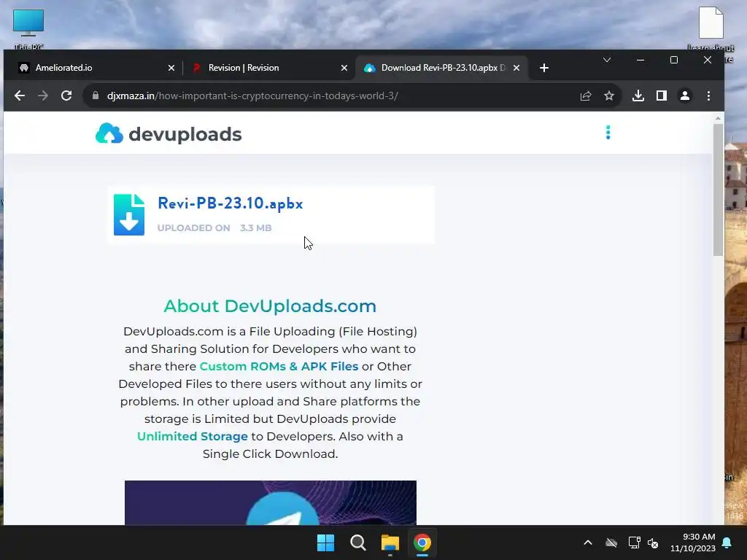Click the UPLOADED ON label

[x=193, y=227]
